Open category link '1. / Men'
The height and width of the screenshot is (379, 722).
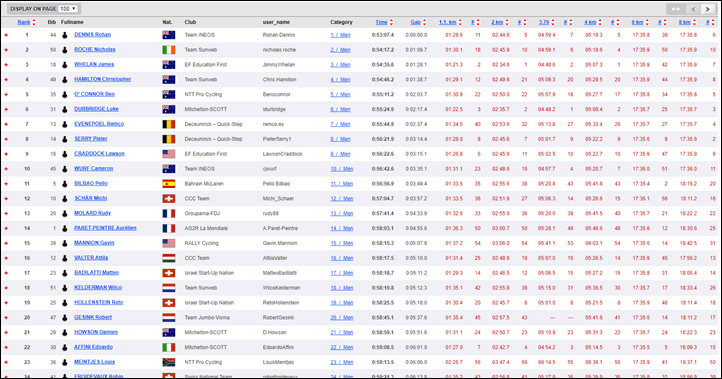pyautogui.click(x=340, y=35)
